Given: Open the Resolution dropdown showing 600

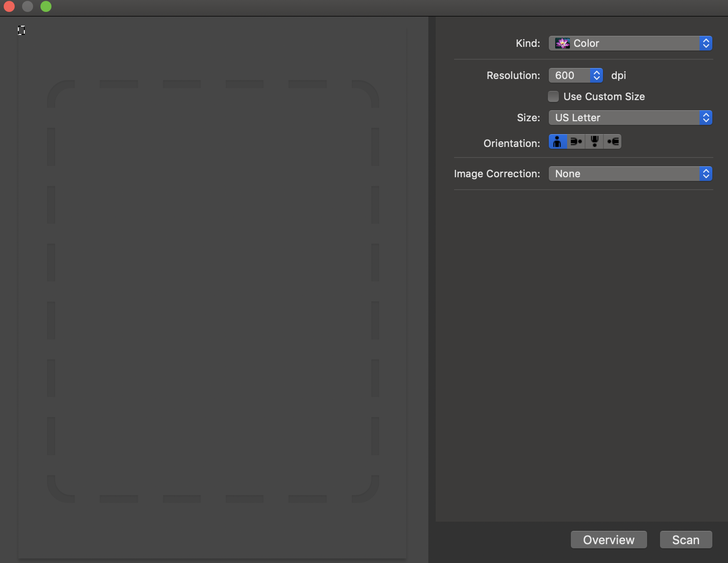Looking at the screenshot, I should coord(575,75).
